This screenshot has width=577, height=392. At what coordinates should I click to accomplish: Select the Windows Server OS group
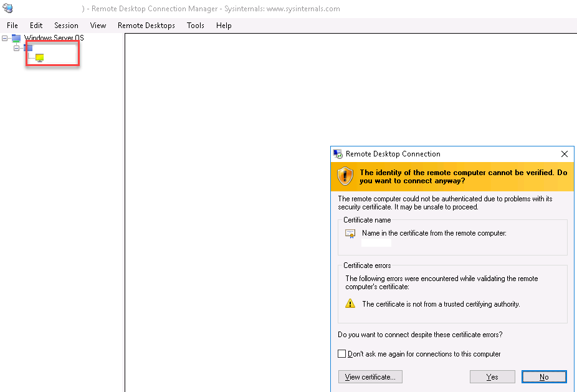click(54, 37)
